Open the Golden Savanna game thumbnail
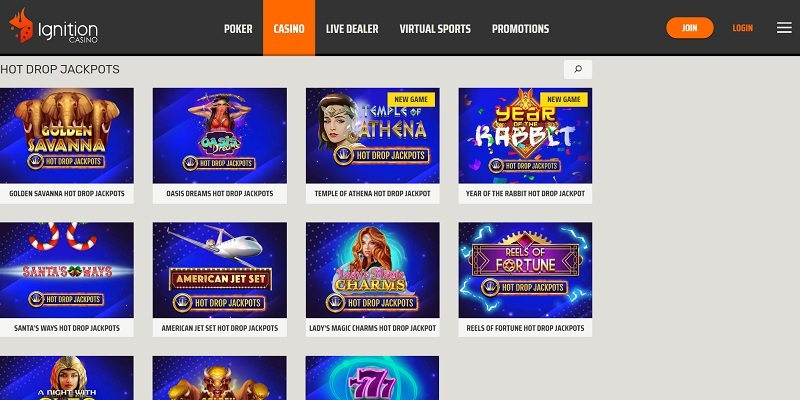Viewport: 800px width, 400px height. (x=67, y=136)
